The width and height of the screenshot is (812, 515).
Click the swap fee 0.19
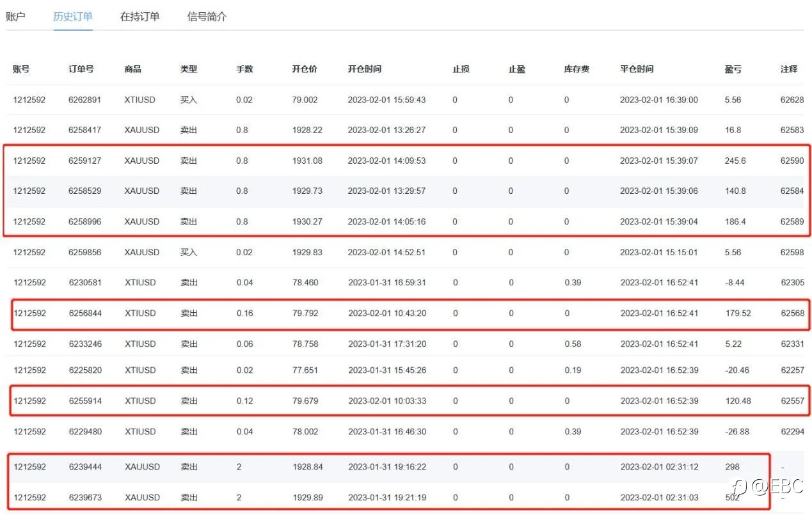click(x=573, y=370)
